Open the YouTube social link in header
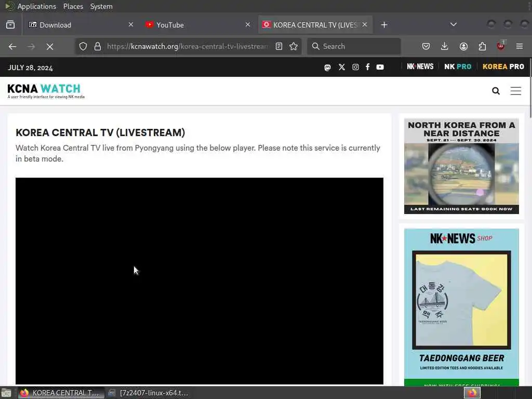 (x=380, y=67)
